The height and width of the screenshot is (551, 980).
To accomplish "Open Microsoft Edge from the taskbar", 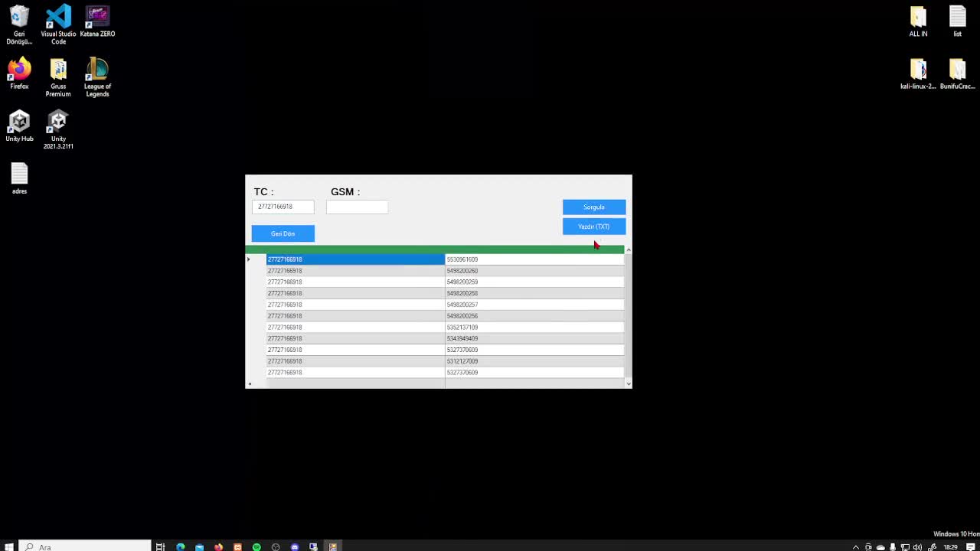I will 181,546.
